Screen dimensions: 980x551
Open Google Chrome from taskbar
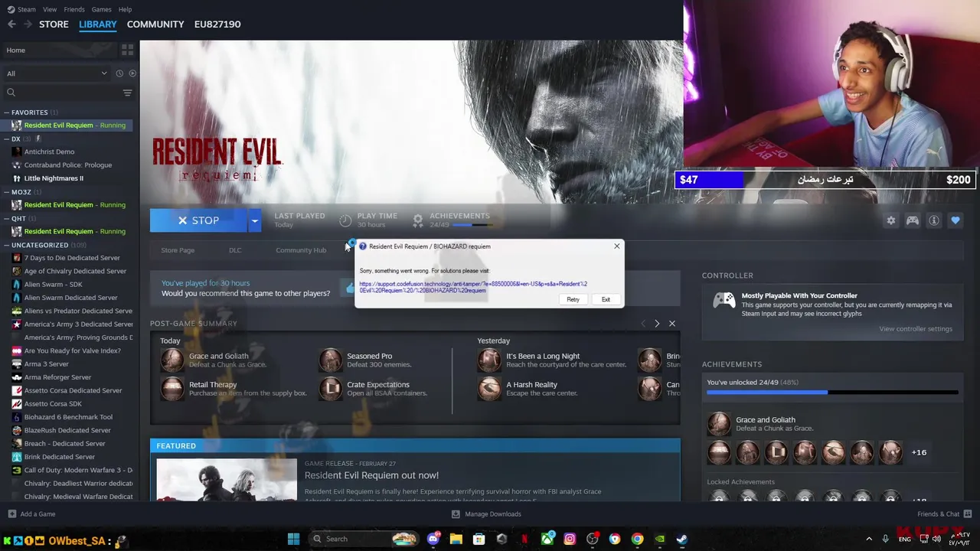click(x=637, y=539)
